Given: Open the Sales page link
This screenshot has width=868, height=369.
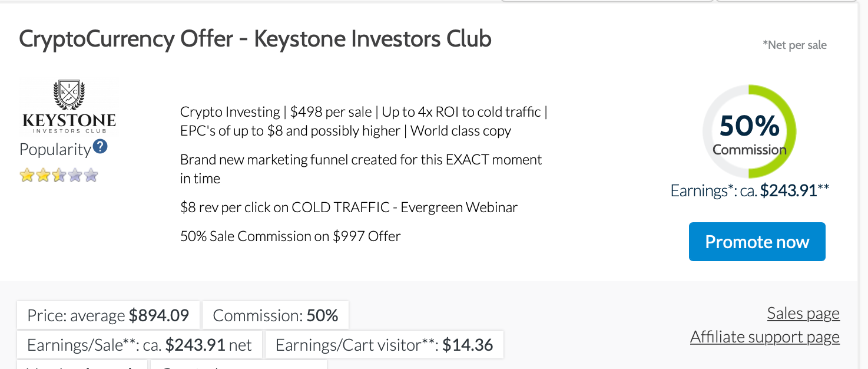Looking at the screenshot, I should (x=803, y=314).
